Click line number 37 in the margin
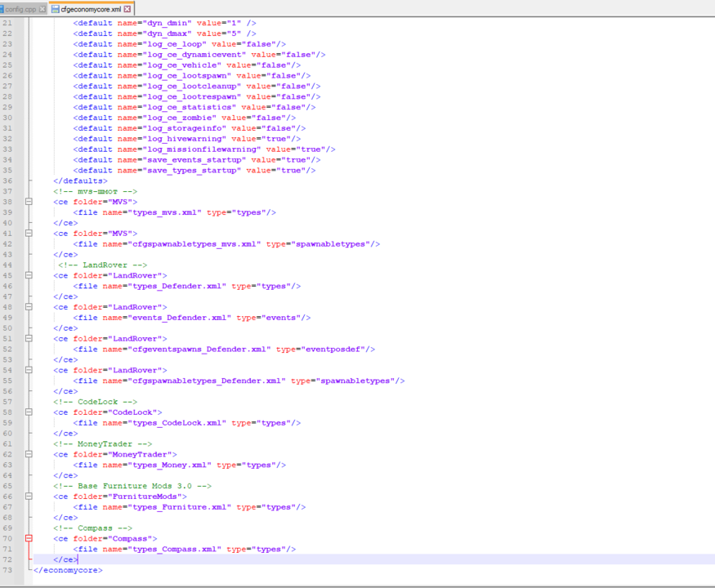Screen dimensions: 715x588 click(x=7, y=191)
